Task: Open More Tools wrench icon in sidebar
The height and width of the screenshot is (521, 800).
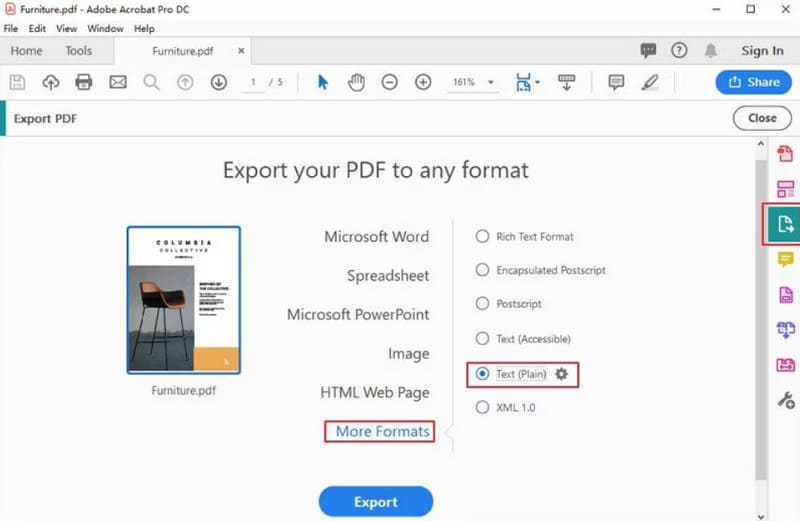Action: tap(786, 400)
